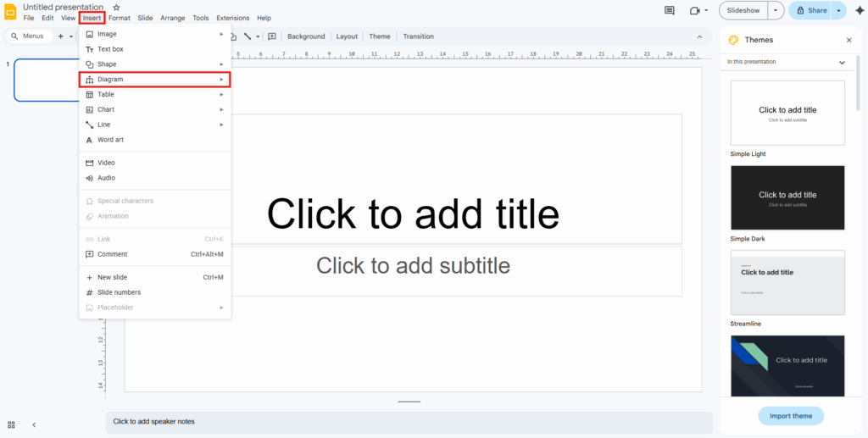The width and height of the screenshot is (868, 438).
Task: Open the Slideshow dropdown arrow
Action: (776, 10)
